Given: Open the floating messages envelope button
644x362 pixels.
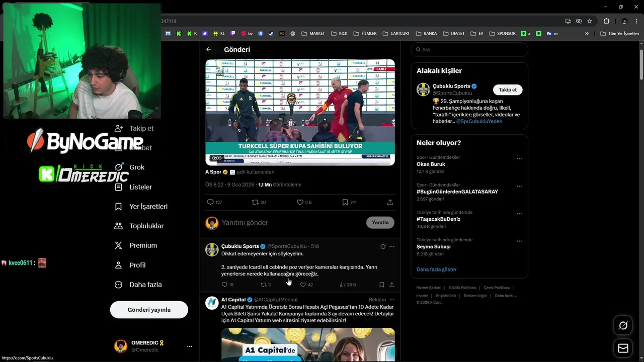Looking at the screenshot, I should point(623,348).
